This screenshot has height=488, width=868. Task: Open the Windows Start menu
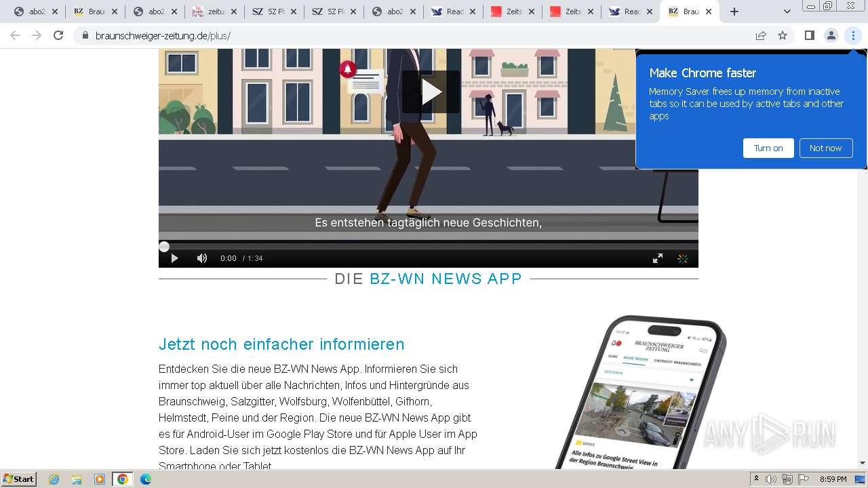click(x=18, y=479)
